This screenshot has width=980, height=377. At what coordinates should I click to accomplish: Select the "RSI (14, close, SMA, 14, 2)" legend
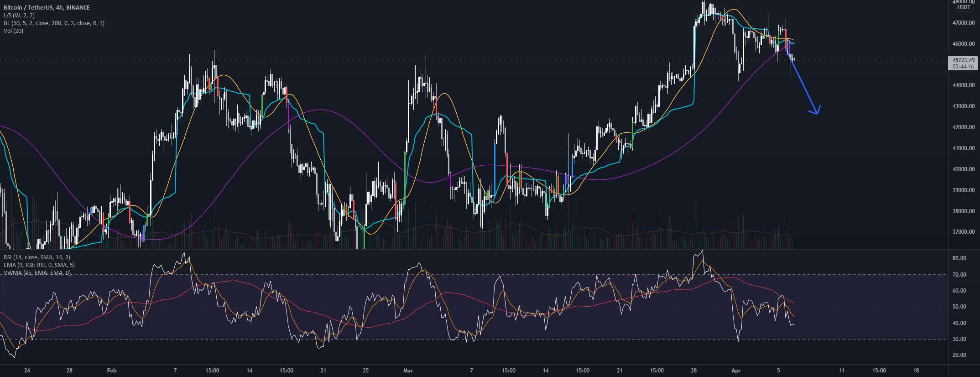coord(37,257)
